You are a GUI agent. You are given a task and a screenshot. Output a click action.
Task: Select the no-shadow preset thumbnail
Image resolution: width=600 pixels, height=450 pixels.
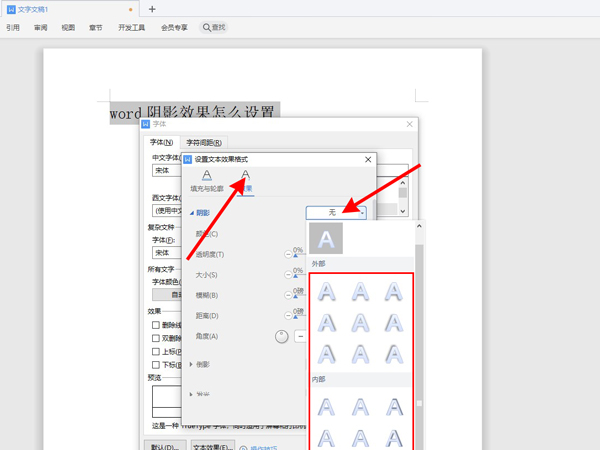pyautogui.click(x=327, y=238)
